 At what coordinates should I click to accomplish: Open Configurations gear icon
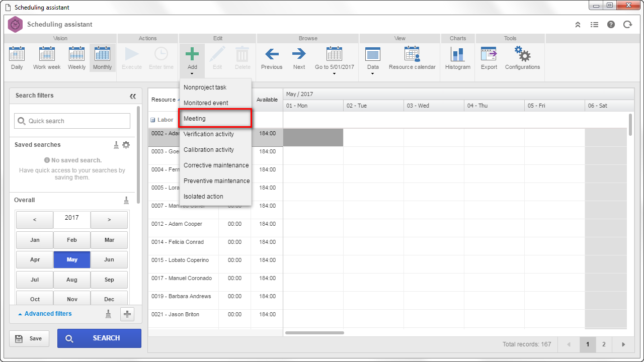coord(522,58)
